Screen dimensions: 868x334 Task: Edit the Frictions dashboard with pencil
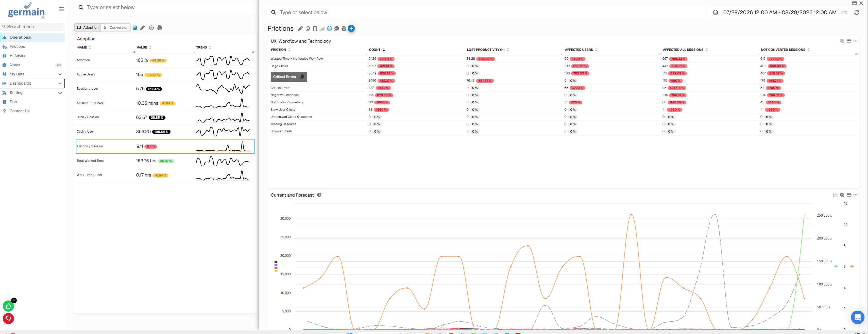coord(300,29)
